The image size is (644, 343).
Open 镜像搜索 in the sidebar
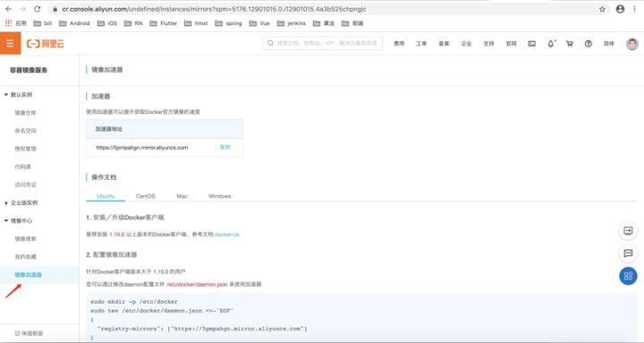[25, 239]
